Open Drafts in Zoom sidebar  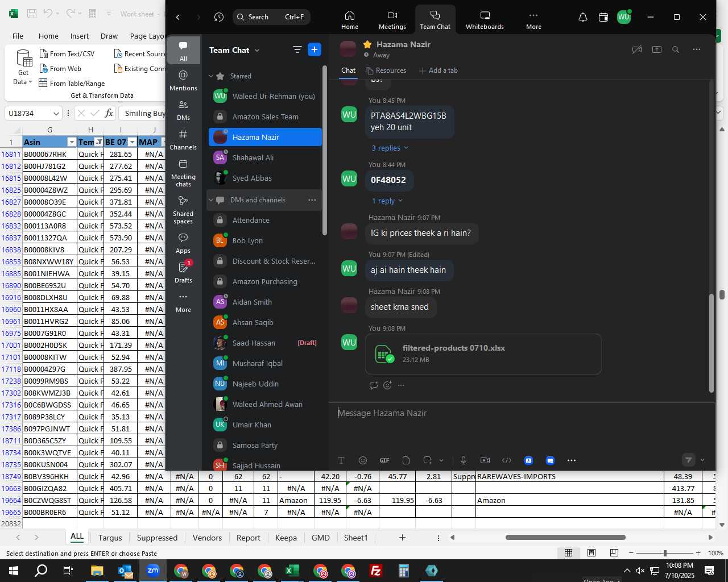(183, 272)
